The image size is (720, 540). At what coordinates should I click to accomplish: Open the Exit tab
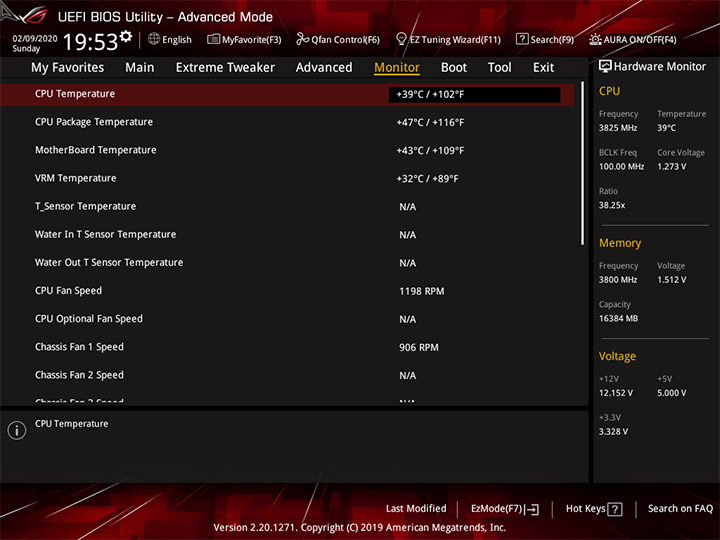(543, 68)
